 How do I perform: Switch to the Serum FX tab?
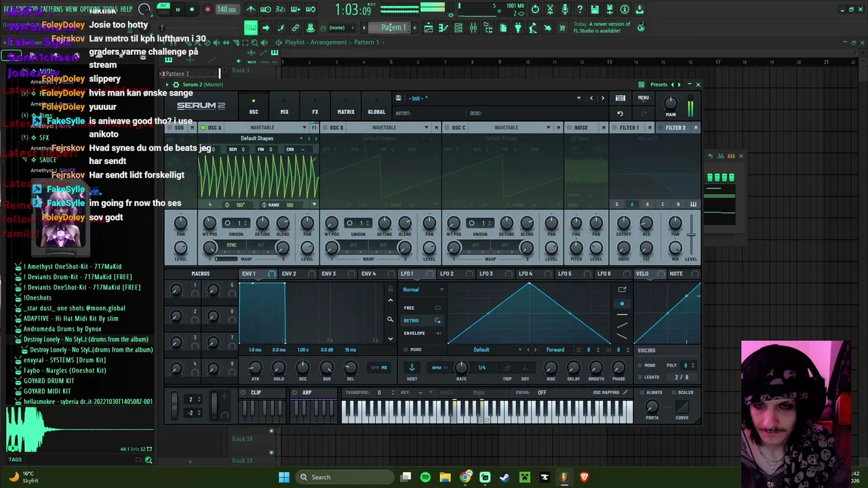click(x=315, y=107)
